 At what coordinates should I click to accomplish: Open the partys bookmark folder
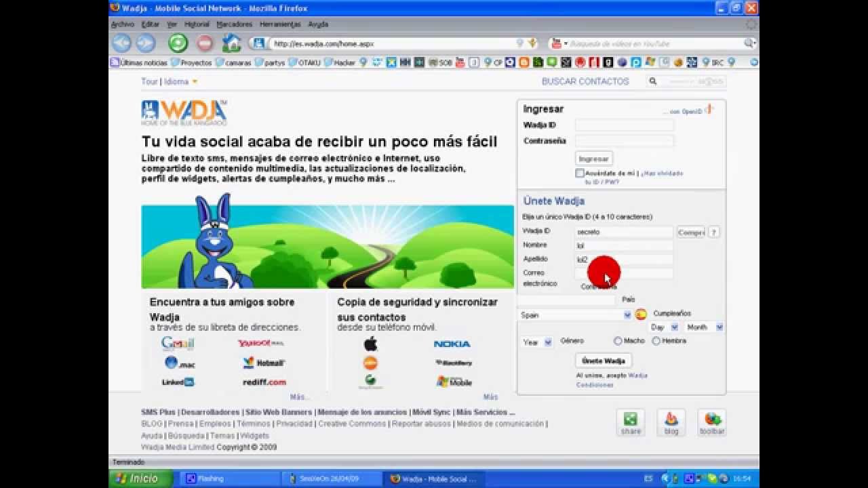coord(270,62)
